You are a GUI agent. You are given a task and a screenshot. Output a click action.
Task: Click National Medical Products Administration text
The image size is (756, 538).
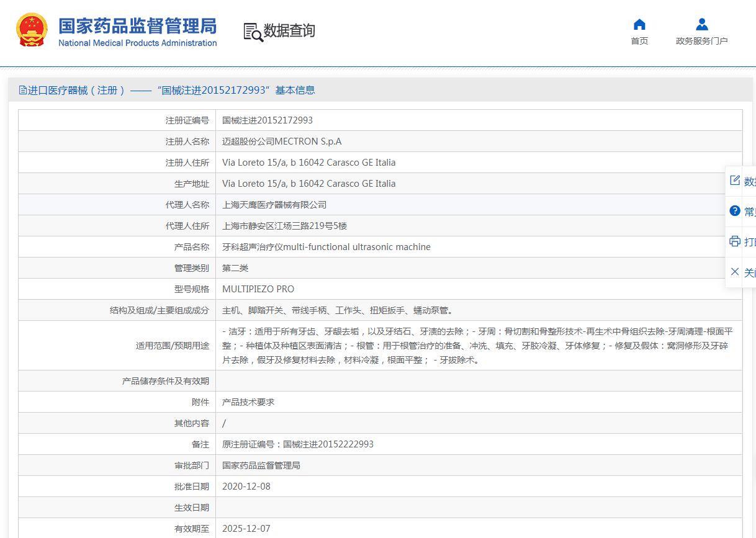pyautogui.click(x=138, y=43)
